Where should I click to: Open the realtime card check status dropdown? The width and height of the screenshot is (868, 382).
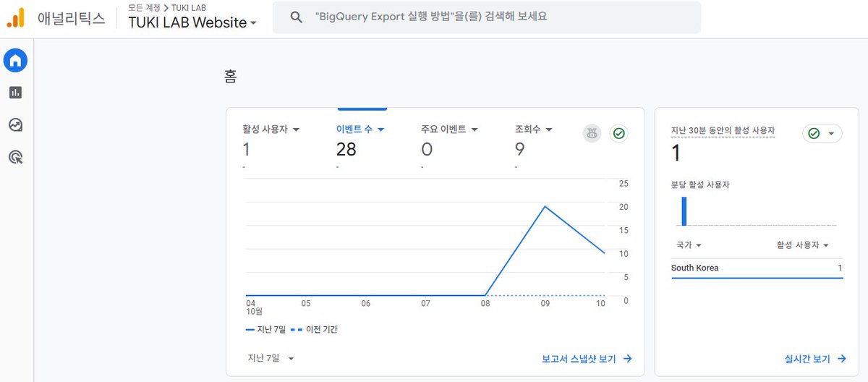coord(822,134)
